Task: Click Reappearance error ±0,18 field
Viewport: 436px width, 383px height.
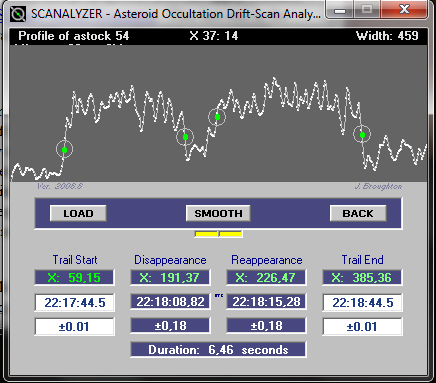Action: 266,326
